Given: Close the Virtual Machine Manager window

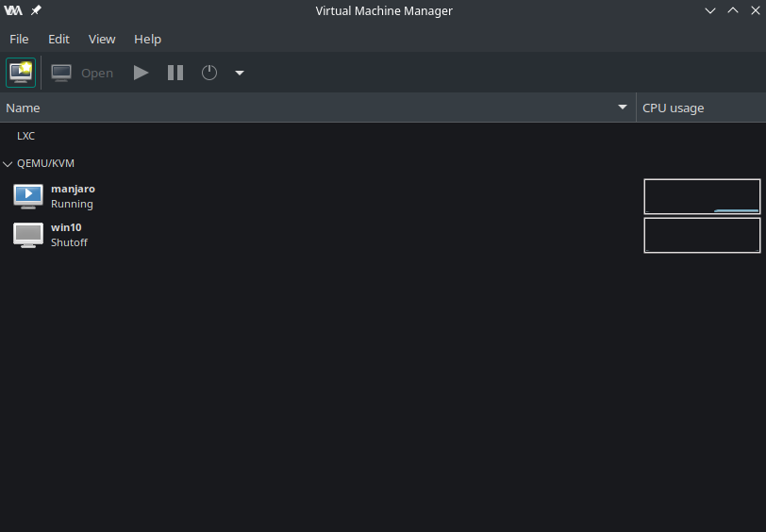Looking at the screenshot, I should tap(756, 10).
